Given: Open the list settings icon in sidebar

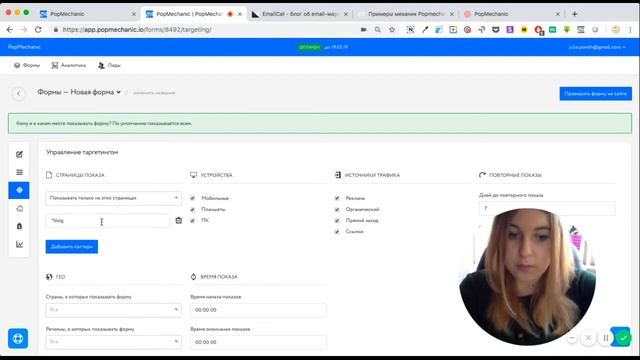Looking at the screenshot, I should 19,172.
